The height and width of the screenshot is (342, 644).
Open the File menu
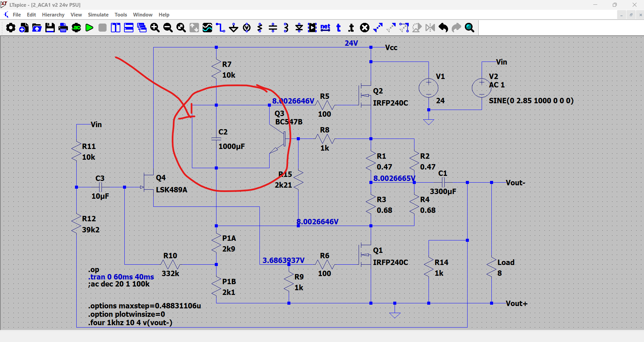pos(17,15)
